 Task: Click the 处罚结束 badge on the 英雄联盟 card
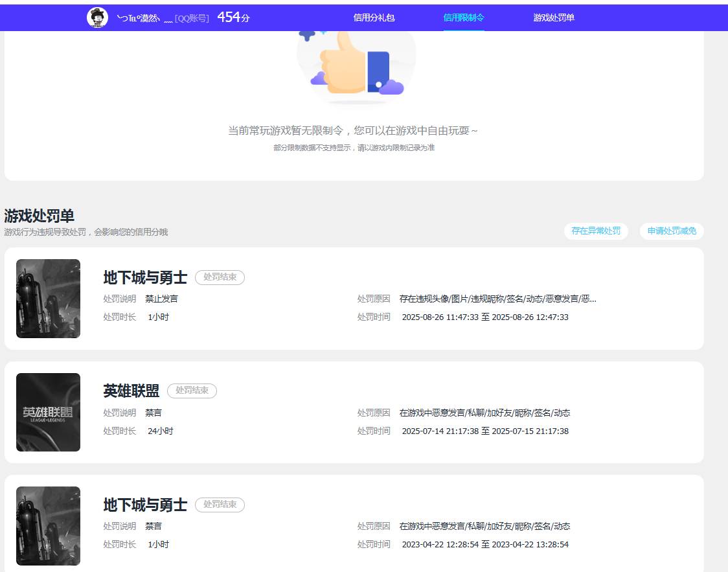192,391
